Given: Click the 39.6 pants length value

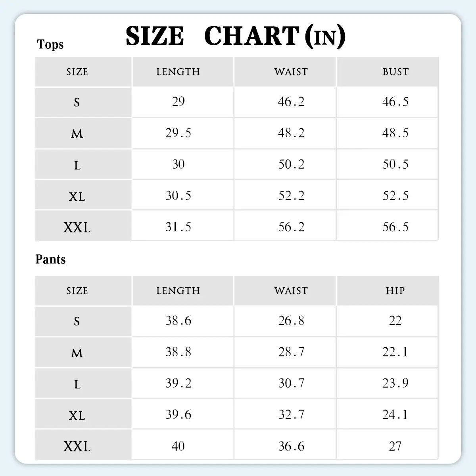Looking at the screenshot, I should click(x=178, y=415).
